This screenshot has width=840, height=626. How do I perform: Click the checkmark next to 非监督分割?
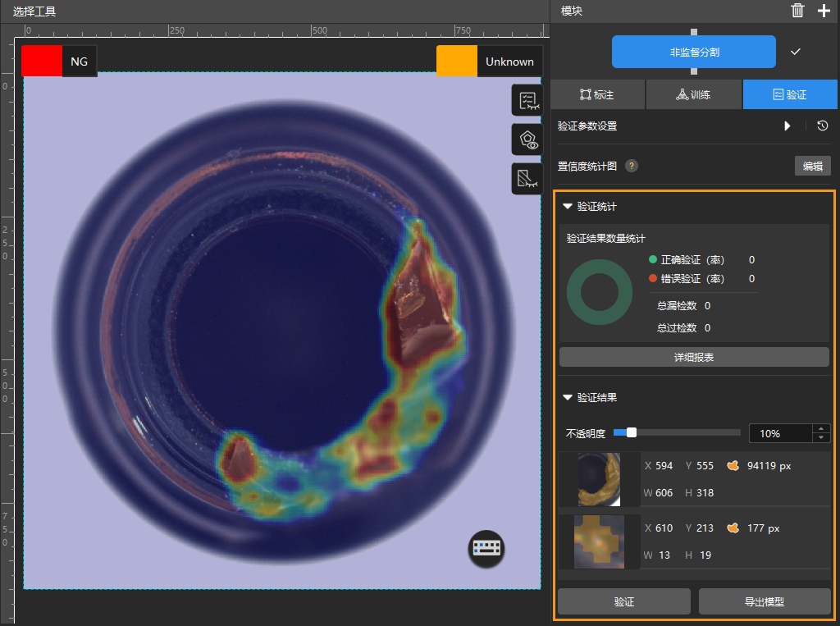[x=795, y=52]
